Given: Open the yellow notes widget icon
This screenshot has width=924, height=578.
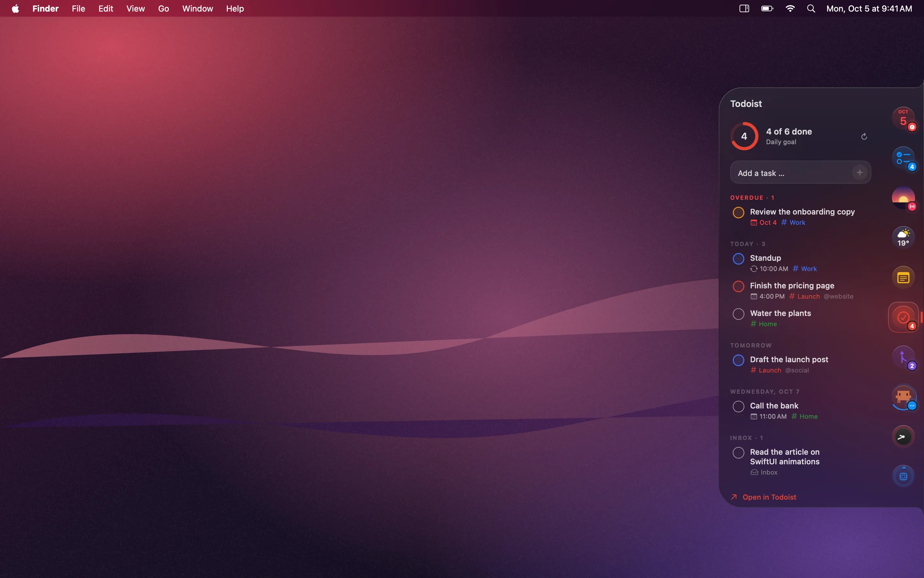Looking at the screenshot, I should 903,277.
